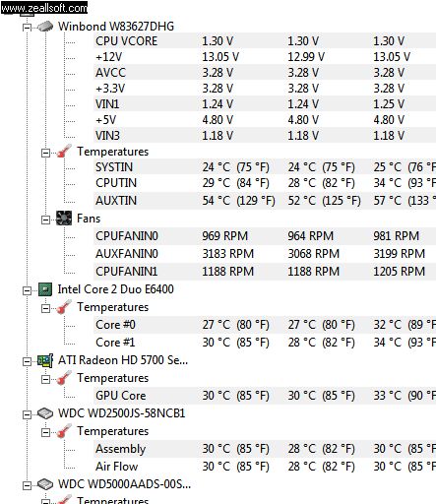This screenshot has width=436, height=504.
Task: Click the 52 °C (125 °F) AUXTIN value
Action: 324,201
